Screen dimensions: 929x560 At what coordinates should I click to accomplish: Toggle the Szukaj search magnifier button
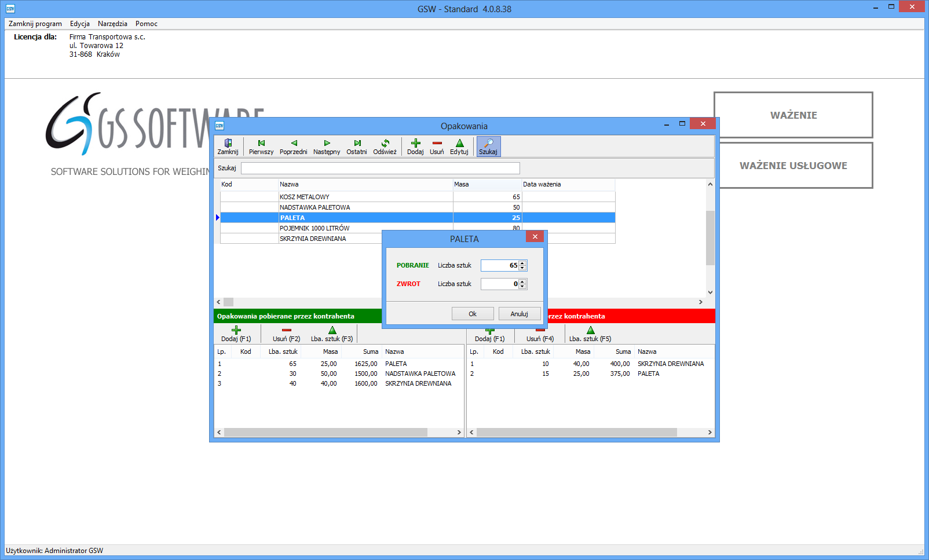(488, 147)
